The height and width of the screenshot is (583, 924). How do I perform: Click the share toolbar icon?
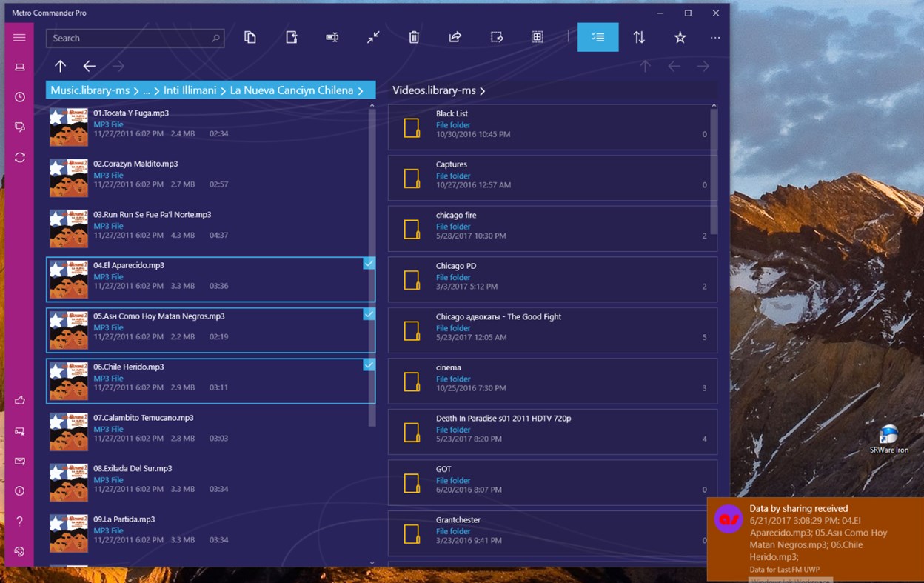(x=455, y=37)
